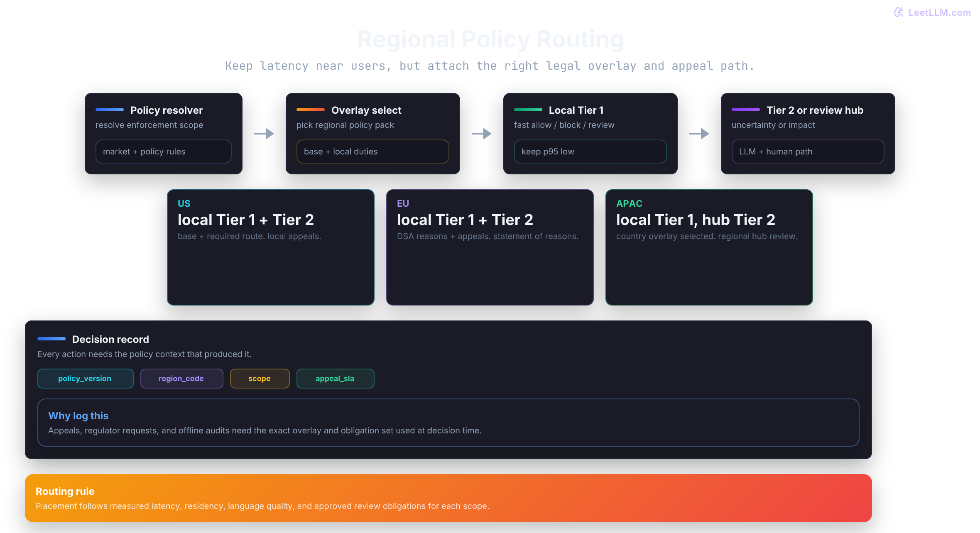Image resolution: width=980 pixels, height=533 pixels.
Task: Click 'pick regional policy pack' text
Action: (345, 125)
